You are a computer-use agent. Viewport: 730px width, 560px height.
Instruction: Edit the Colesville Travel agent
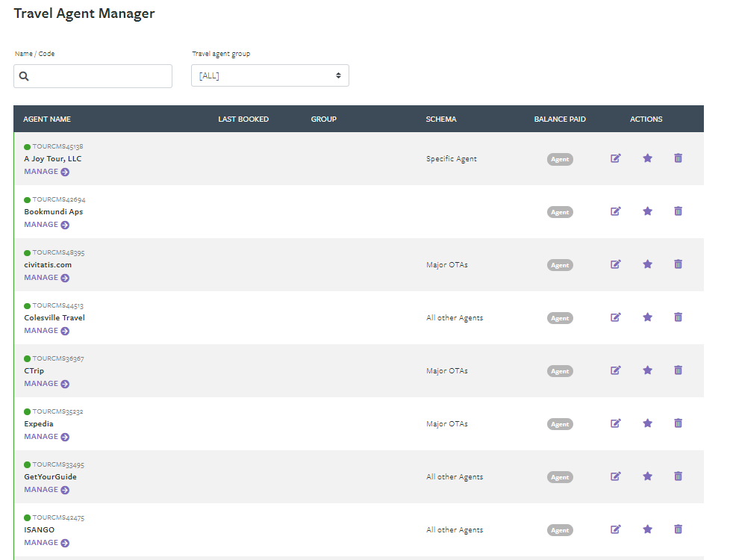616,318
